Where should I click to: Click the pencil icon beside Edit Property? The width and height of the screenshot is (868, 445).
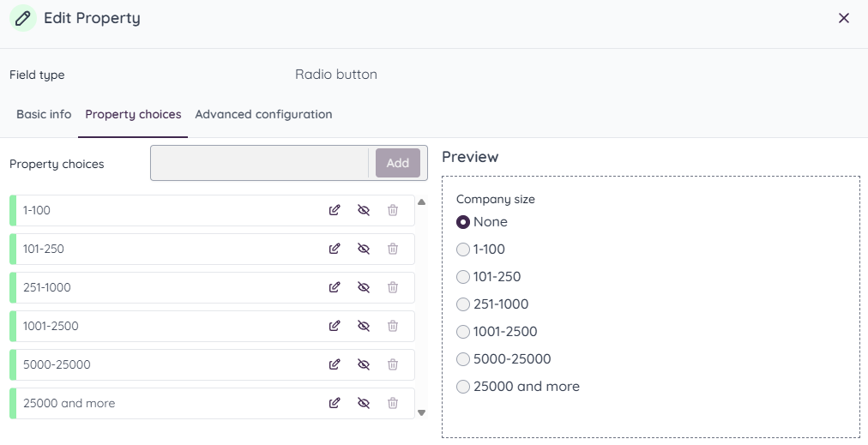pyautogui.click(x=22, y=18)
